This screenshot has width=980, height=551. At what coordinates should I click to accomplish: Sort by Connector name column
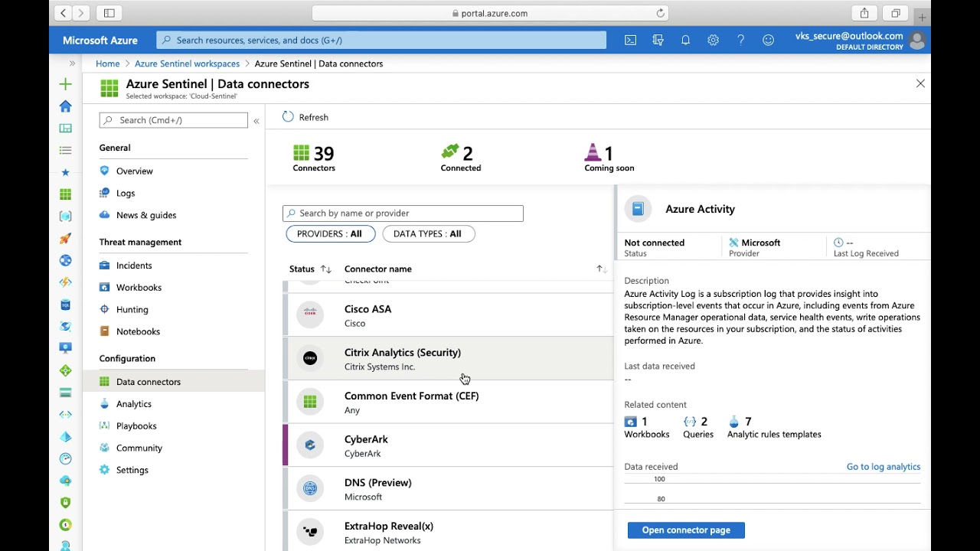point(378,269)
